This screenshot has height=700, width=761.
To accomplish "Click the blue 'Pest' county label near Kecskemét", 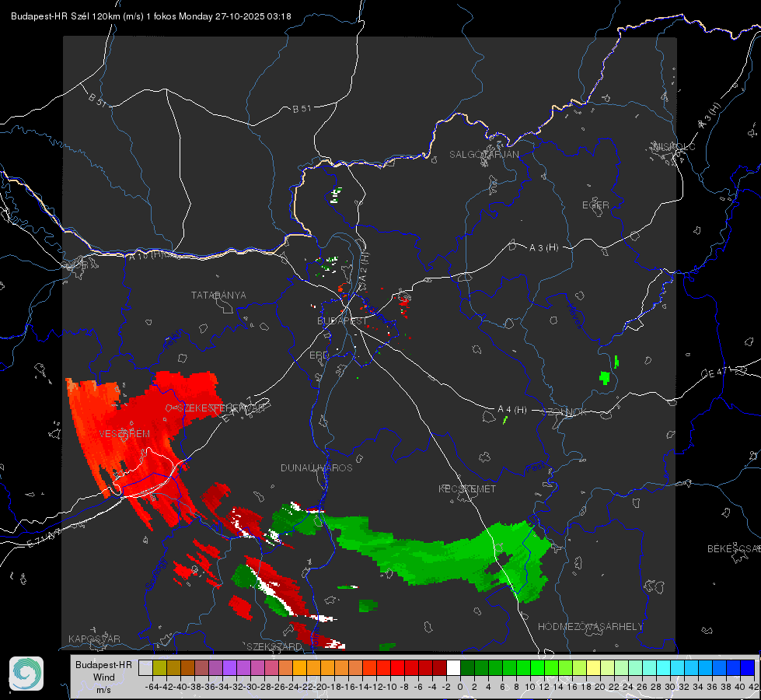I will [535, 467].
